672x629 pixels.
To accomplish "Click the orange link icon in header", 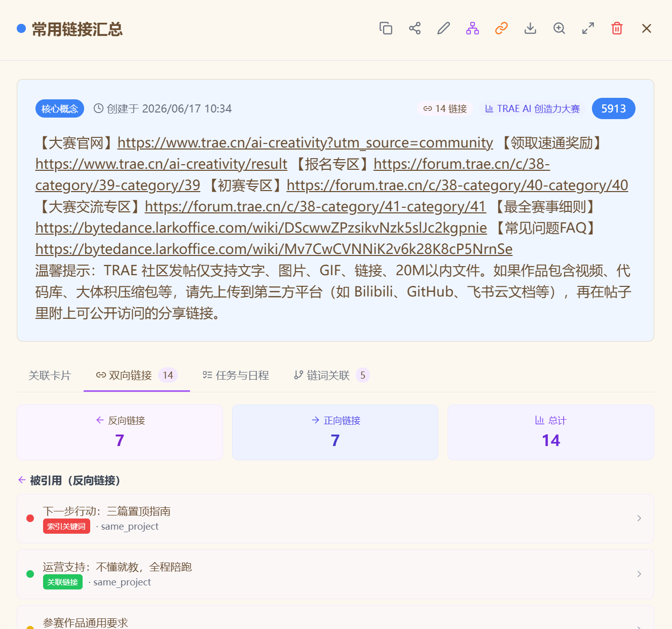I will tap(501, 28).
